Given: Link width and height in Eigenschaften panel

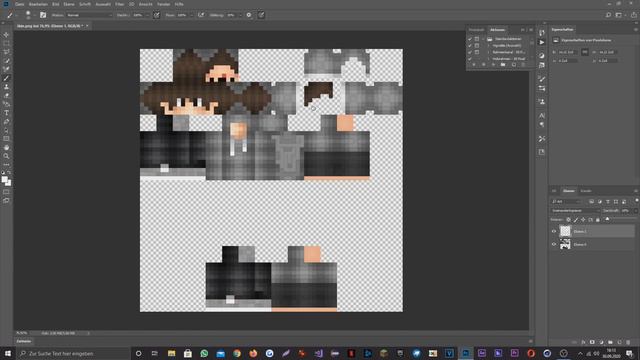Looking at the screenshot, I should click(x=585, y=52).
